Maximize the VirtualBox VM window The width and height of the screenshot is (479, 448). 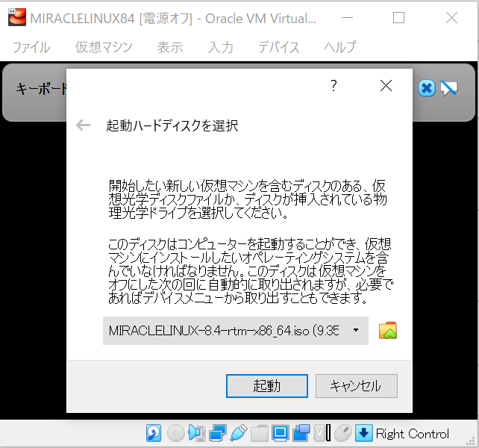point(398,18)
